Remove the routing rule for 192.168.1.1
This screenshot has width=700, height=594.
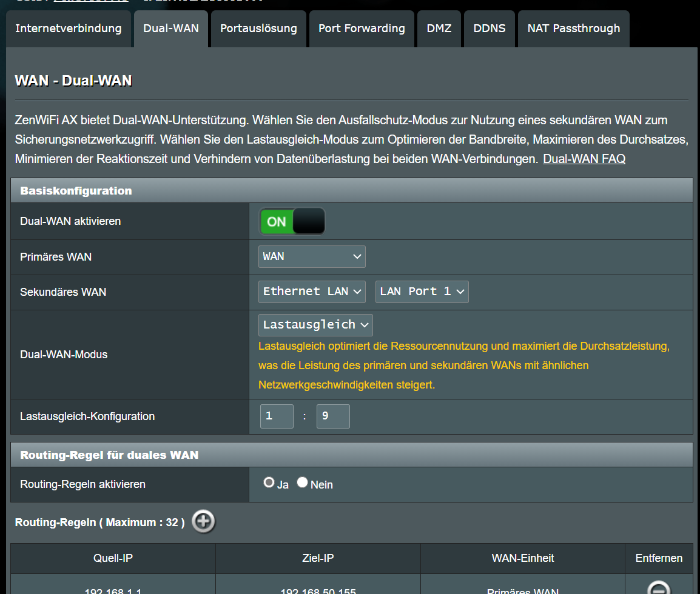pos(659,588)
